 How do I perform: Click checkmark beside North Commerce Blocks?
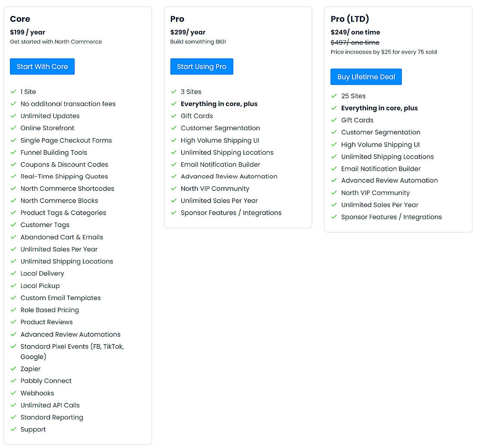13,201
